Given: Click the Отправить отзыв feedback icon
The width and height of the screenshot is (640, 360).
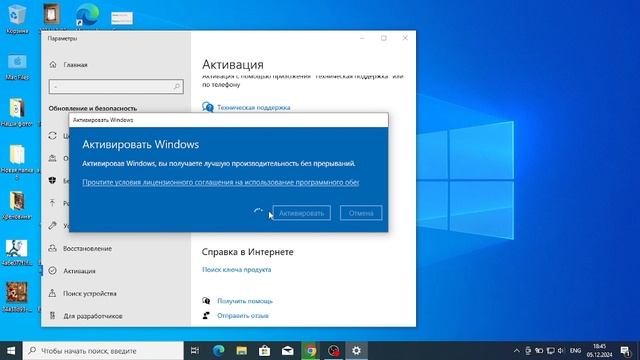Looking at the screenshot, I should tap(206, 316).
